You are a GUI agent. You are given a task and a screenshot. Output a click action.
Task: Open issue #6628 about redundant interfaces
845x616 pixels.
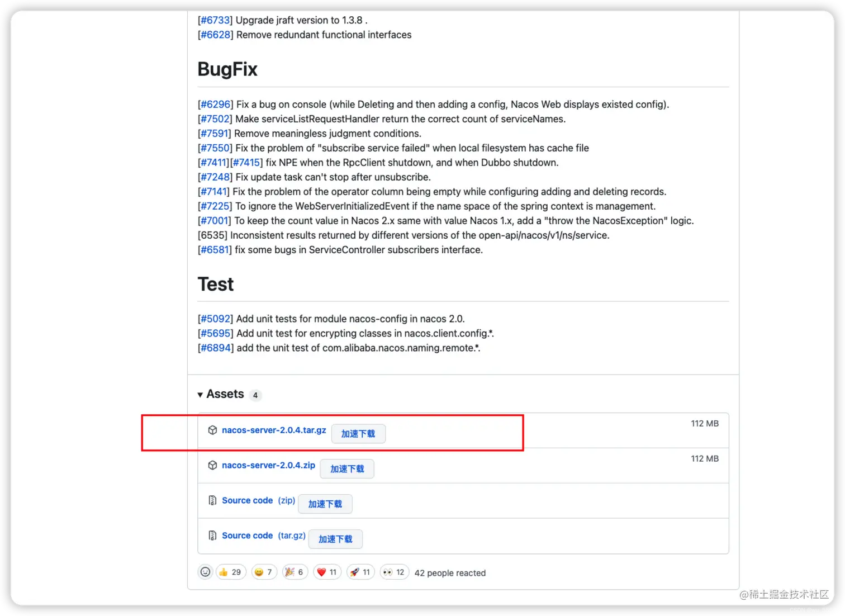point(216,35)
